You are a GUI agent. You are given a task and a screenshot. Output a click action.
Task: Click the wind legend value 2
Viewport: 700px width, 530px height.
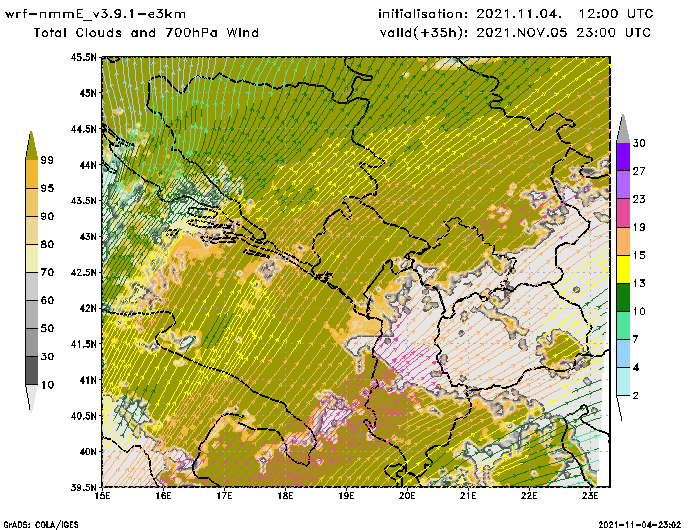636,395
